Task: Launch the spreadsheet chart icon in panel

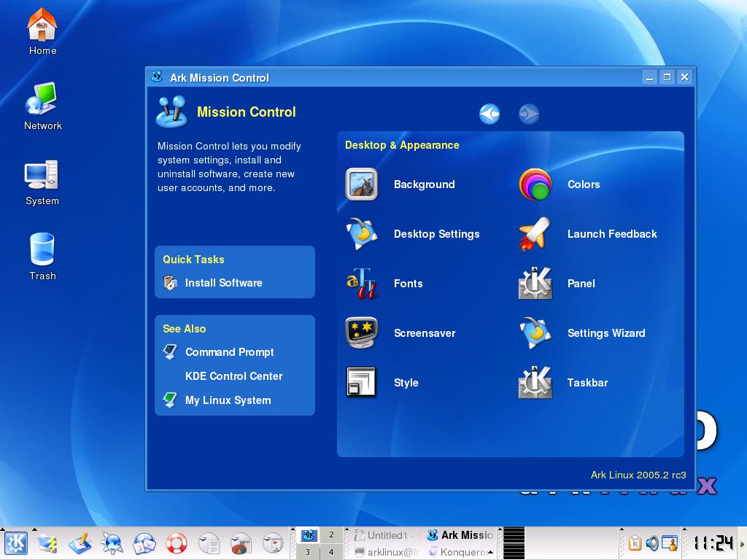Action: point(241,543)
